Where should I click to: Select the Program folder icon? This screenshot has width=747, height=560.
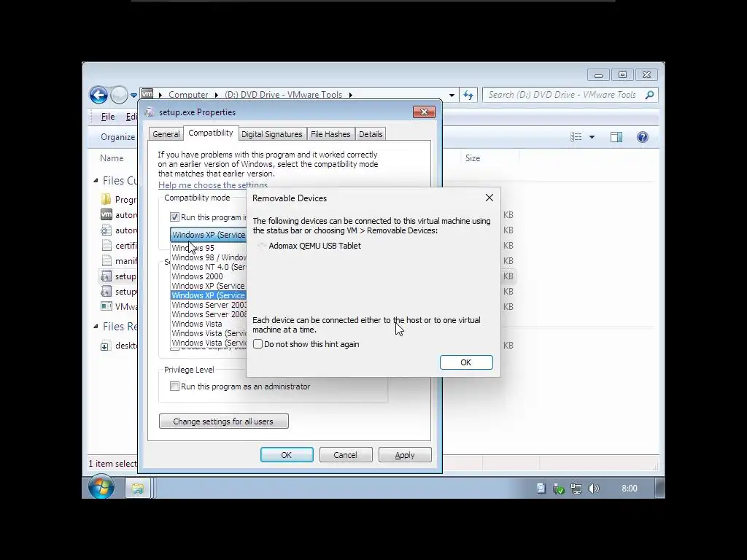click(107, 199)
